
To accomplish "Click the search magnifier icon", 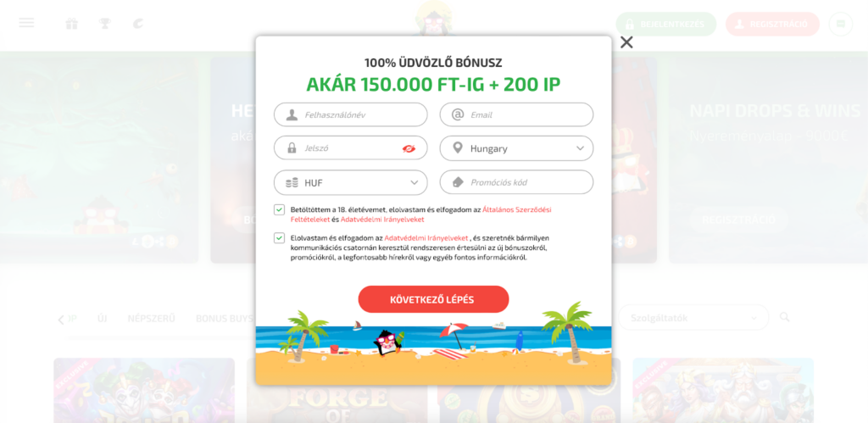I will tap(784, 317).
